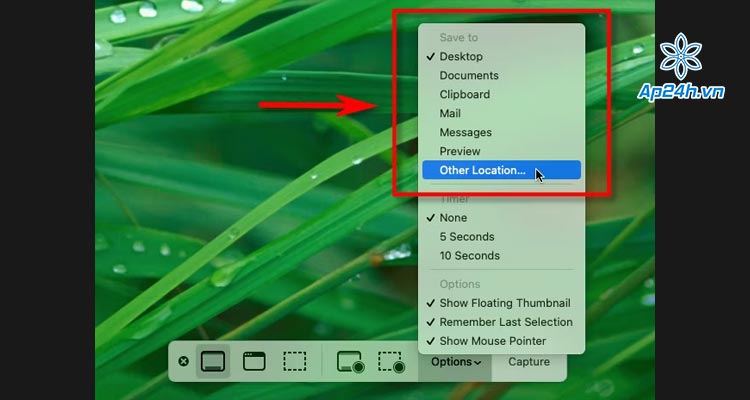The width and height of the screenshot is (750, 400).
Task: Select Capture Entire Screen icon
Action: tap(213, 361)
